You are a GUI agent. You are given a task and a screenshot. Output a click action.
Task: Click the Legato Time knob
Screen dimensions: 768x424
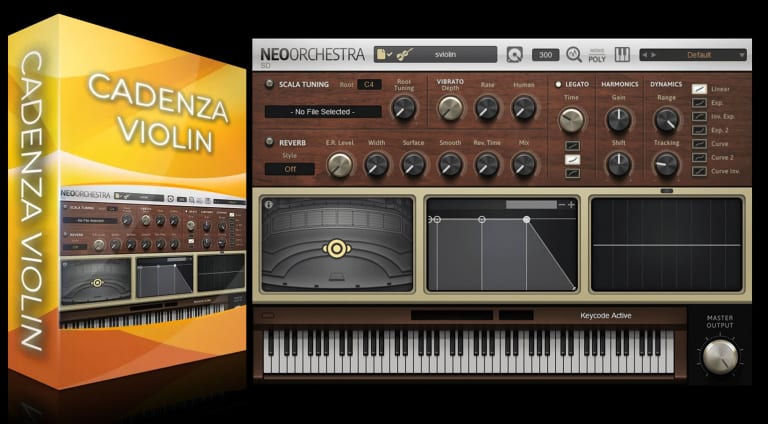(x=572, y=120)
